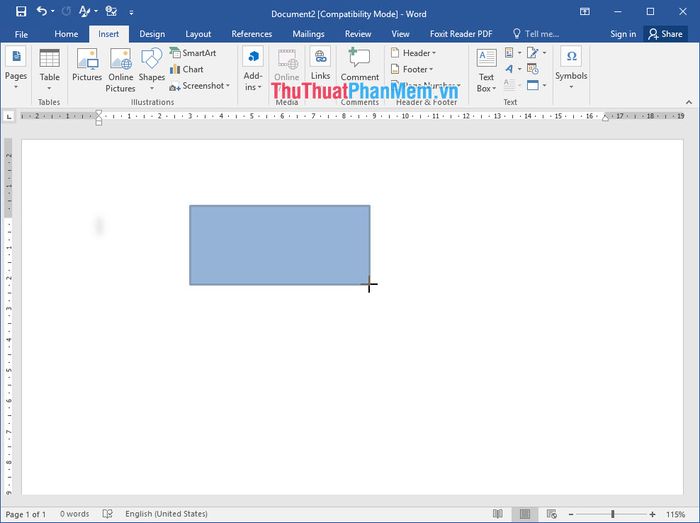Select Print Layout view in status bar
This screenshot has height=523, width=700.
click(x=523, y=514)
